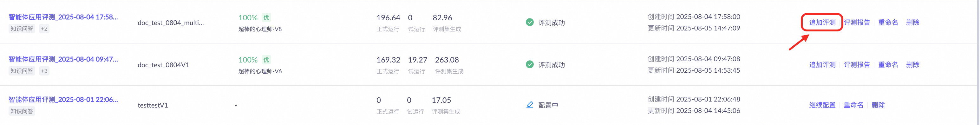Image resolution: width=980 pixels, height=125 pixels.
Task: Click 重命名 for doc_test_0804V1 row
Action: (888, 65)
